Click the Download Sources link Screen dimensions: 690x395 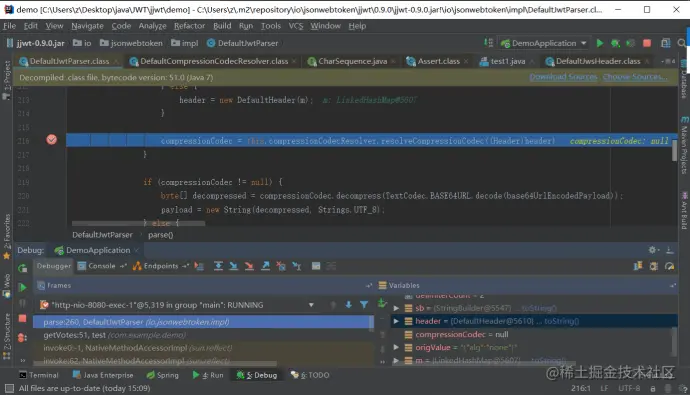click(x=563, y=77)
